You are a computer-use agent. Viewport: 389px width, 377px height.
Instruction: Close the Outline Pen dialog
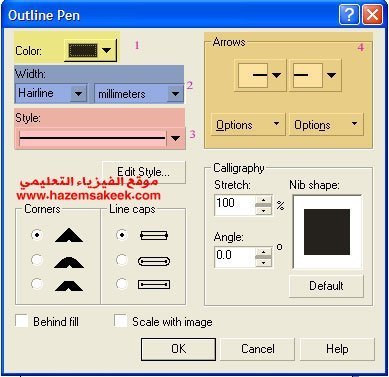373,15
